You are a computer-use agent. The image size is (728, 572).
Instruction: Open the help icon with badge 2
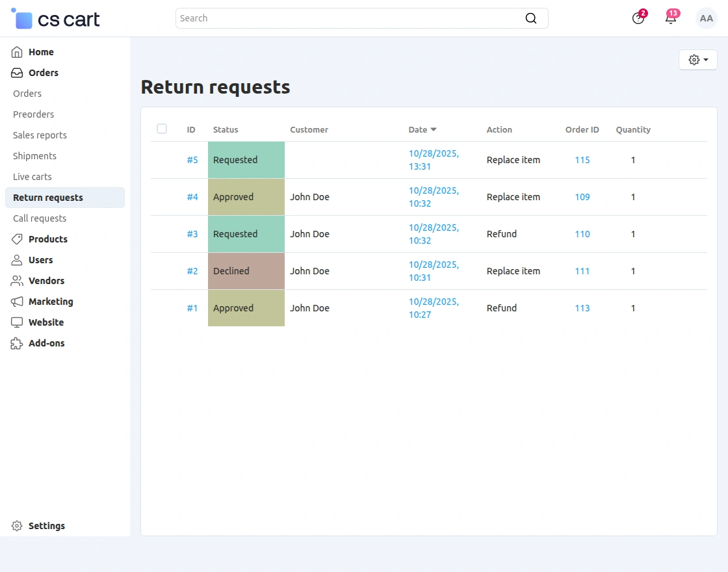pos(638,18)
